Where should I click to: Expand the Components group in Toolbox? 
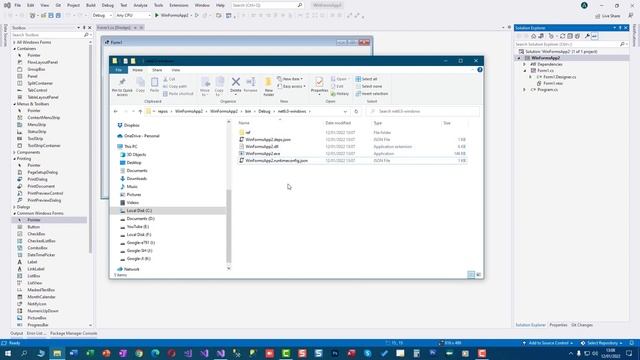[x=15, y=152]
